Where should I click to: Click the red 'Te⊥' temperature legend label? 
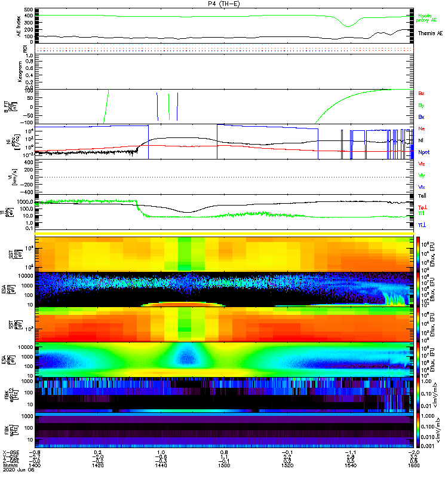[422, 207]
